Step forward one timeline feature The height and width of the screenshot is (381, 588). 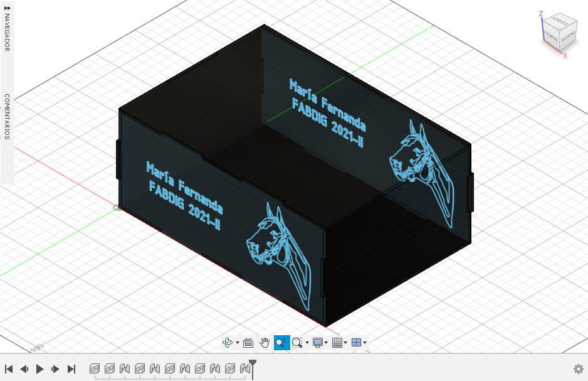coord(55,369)
